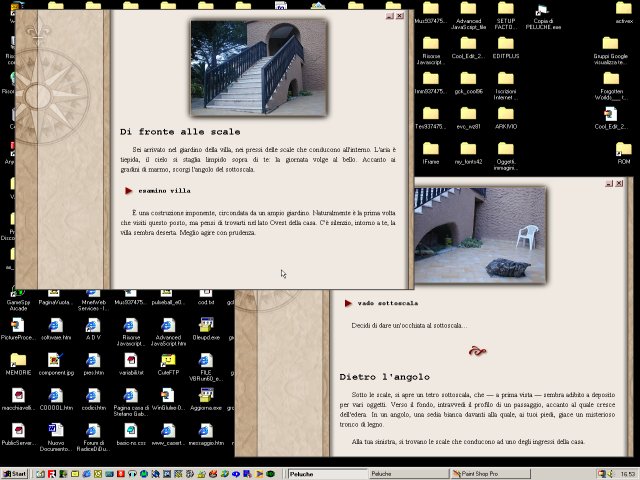Click the 'vado sottoscala' command text
The image size is (640, 480).
pyautogui.click(x=388, y=303)
